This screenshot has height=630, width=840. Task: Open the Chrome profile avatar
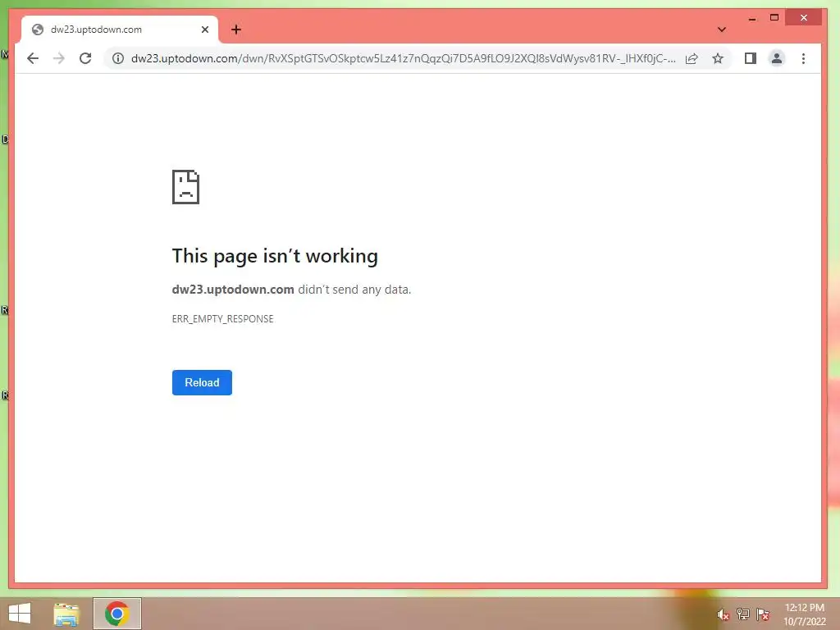pyautogui.click(x=776, y=58)
